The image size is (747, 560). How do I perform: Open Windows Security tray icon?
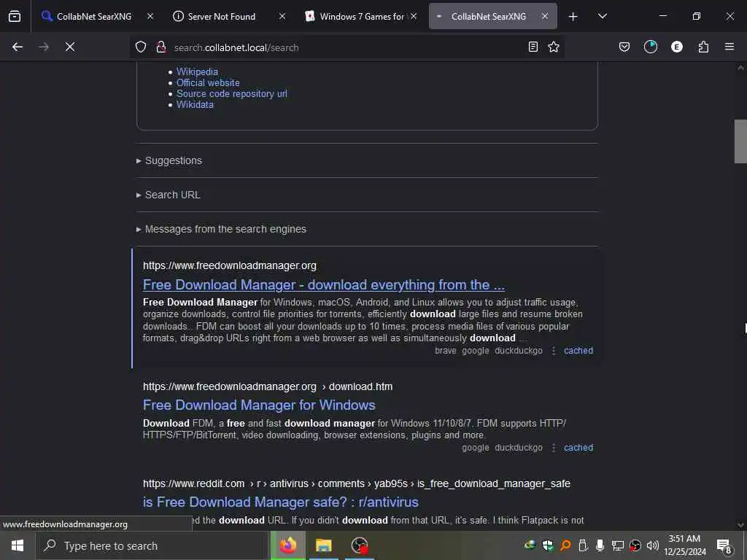548,545
